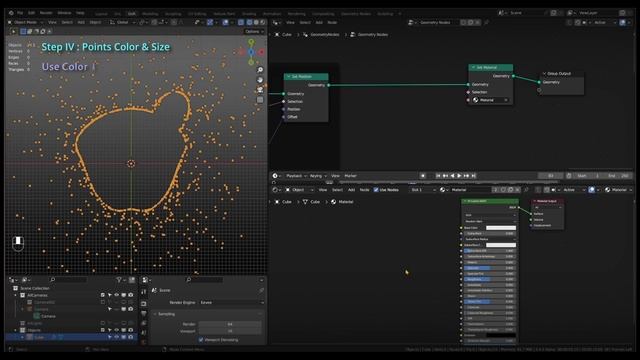640x360 pixels.
Task: Click the Render properties tab icon
Action: 144,304
